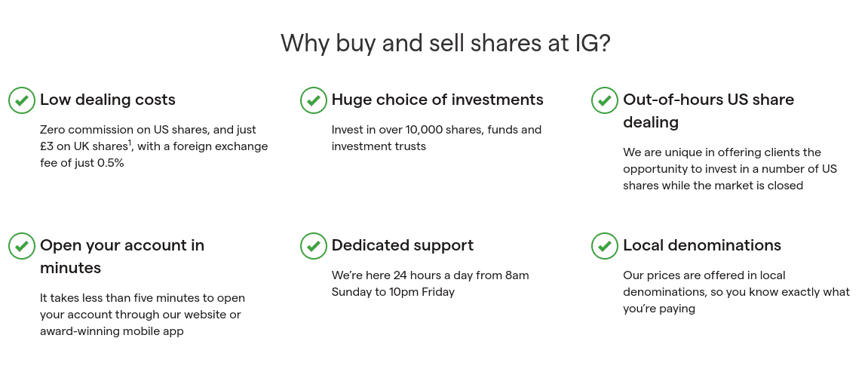Click the 'Our prices are offered in local' paragraph
This screenshot has width=868, height=372.
point(736,292)
